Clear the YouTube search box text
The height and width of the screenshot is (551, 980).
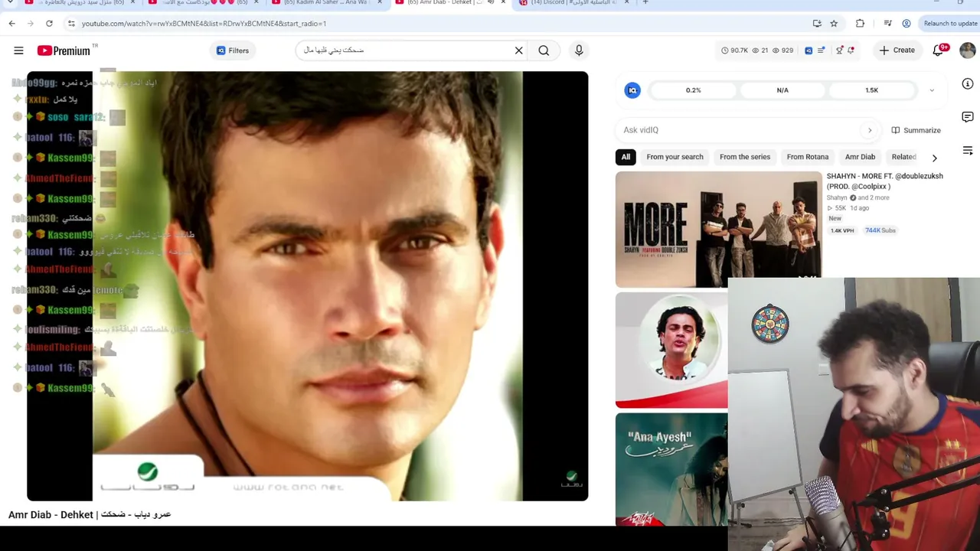click(518, 51)
